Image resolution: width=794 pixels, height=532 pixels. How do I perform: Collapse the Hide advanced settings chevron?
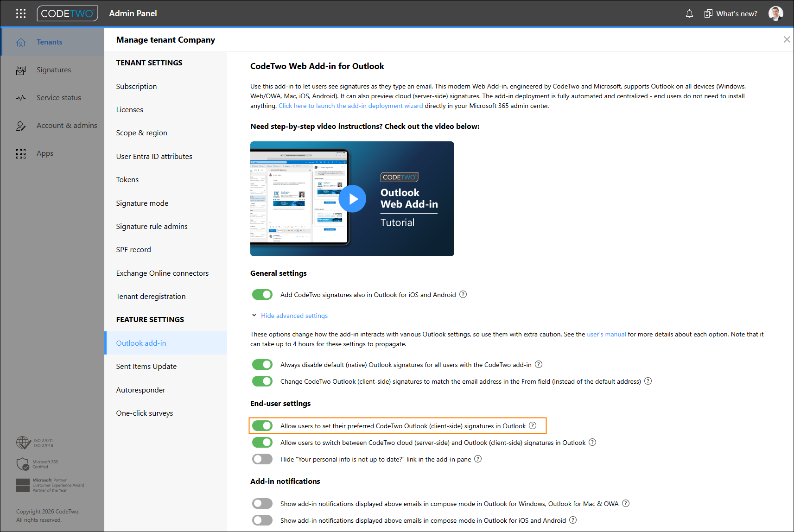[x=254, y=315]
